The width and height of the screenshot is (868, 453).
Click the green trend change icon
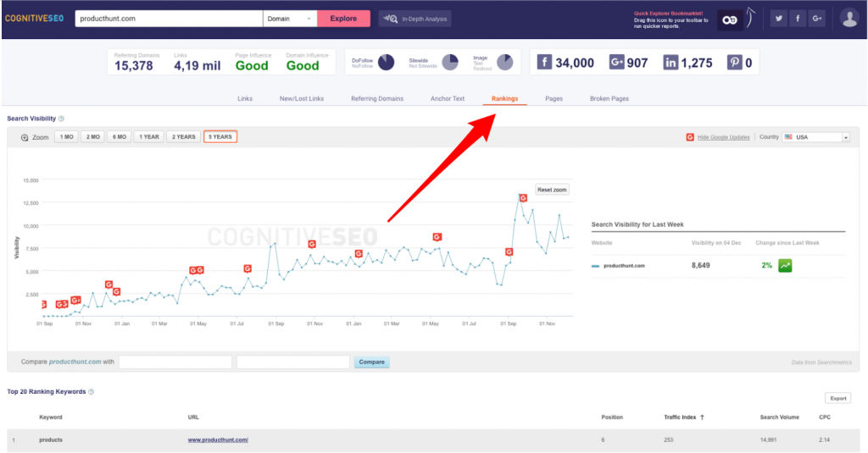[786, 266]
